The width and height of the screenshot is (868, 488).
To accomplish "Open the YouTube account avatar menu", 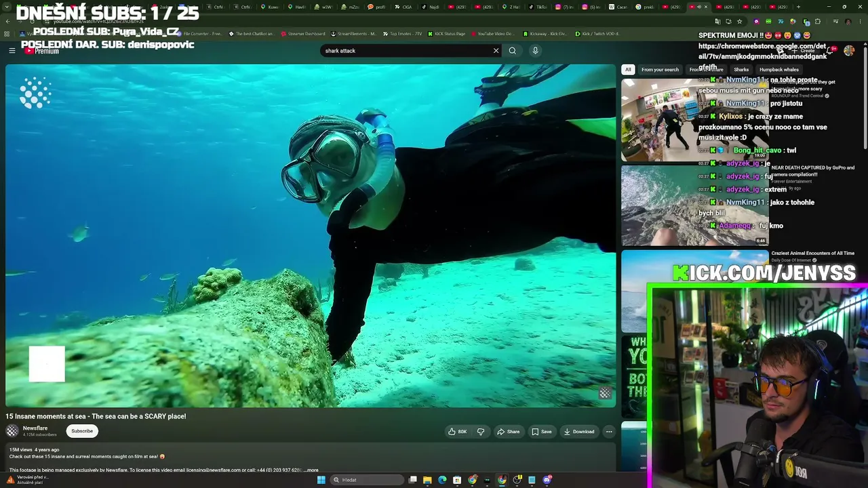I will coord(849,50).
